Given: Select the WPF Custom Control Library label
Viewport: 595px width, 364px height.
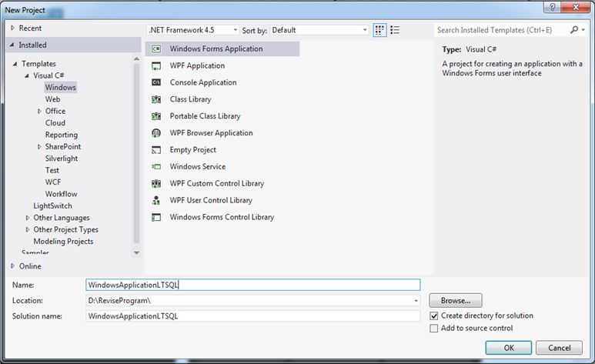Looking at the screenshot, I should [217, 183].
